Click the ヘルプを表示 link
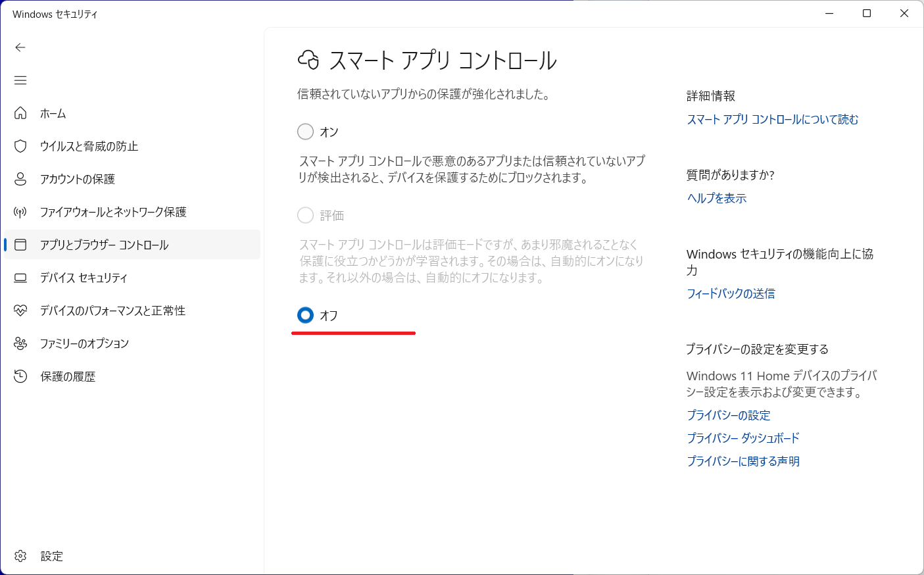This screenshot has height=575, width=924. click(x=717, y=198)
